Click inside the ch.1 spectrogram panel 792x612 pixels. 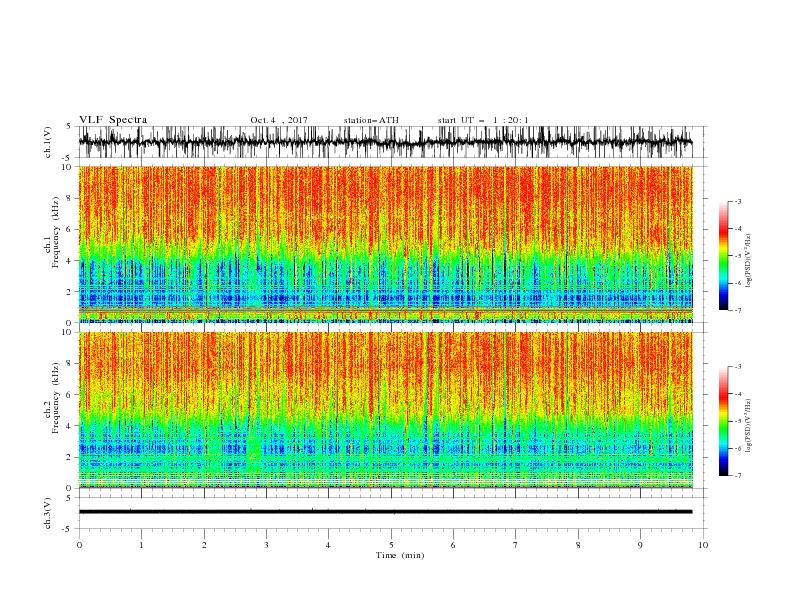[385, 244]
